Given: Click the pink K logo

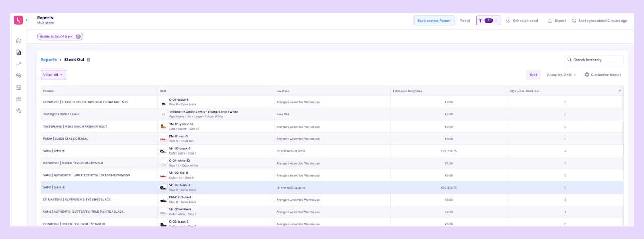Looking at the screenshot, I should coord(19,20).
